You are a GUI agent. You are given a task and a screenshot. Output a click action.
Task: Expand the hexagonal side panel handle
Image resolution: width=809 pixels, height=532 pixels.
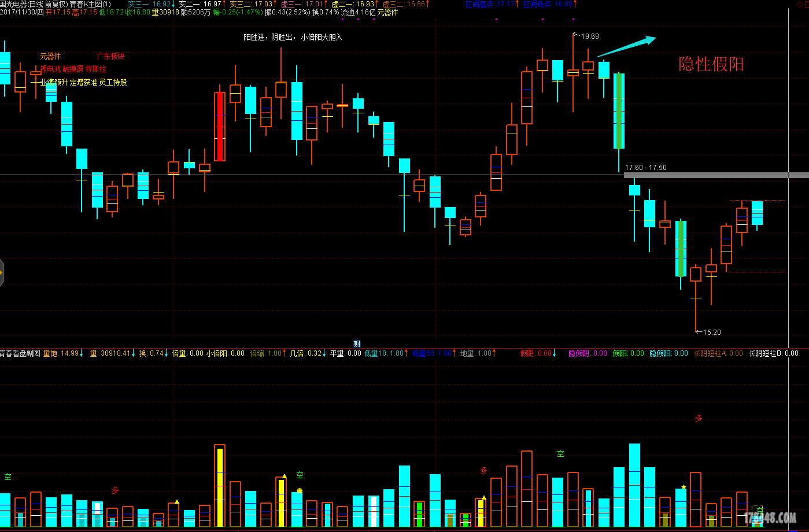coord(2,272)
